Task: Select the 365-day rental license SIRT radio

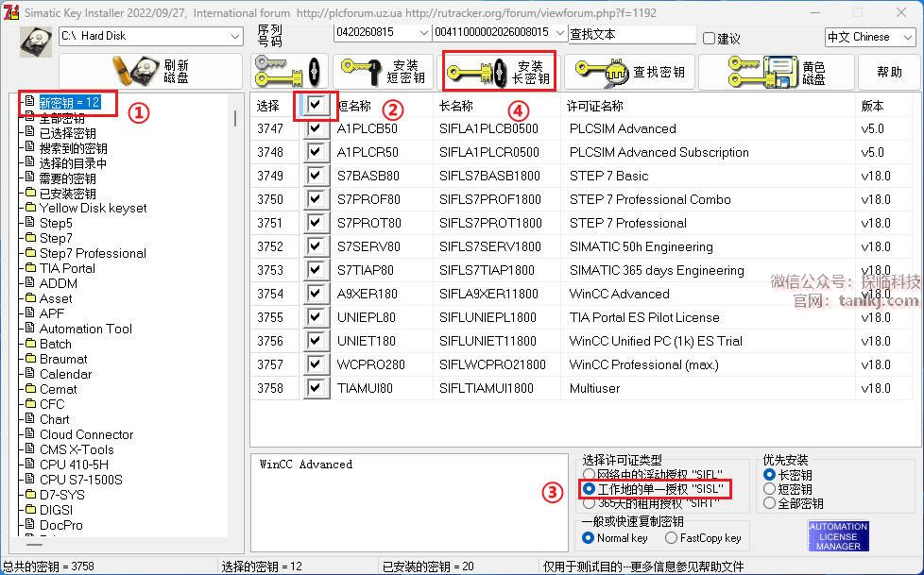Action: pos(589,503)
